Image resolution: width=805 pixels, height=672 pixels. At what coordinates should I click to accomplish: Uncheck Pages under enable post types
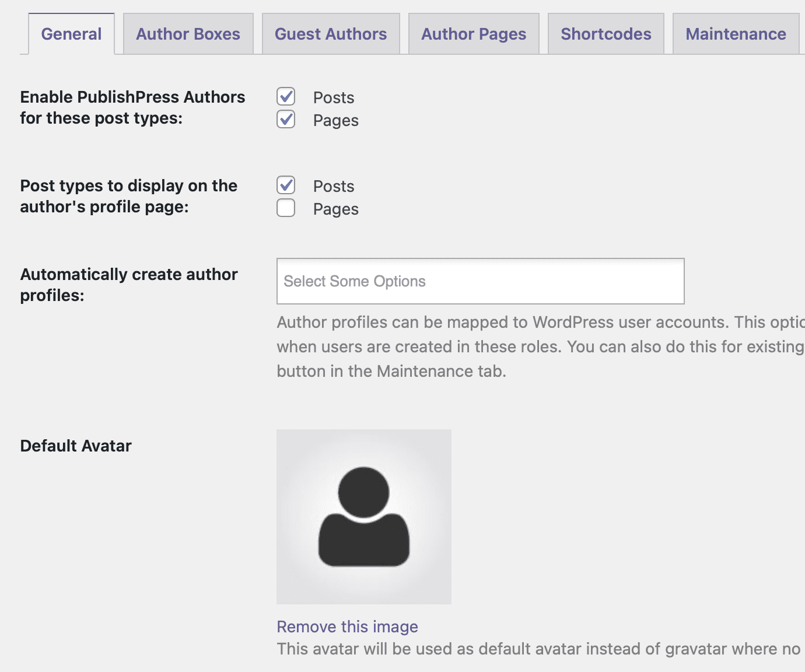(x=286, y=120)
